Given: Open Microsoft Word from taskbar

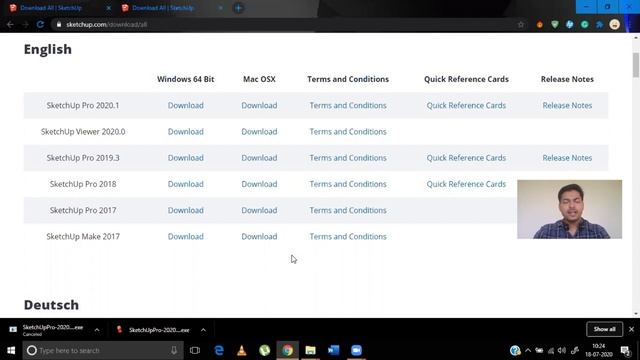Looking at the screenshot, I should (x=333, y=350).
